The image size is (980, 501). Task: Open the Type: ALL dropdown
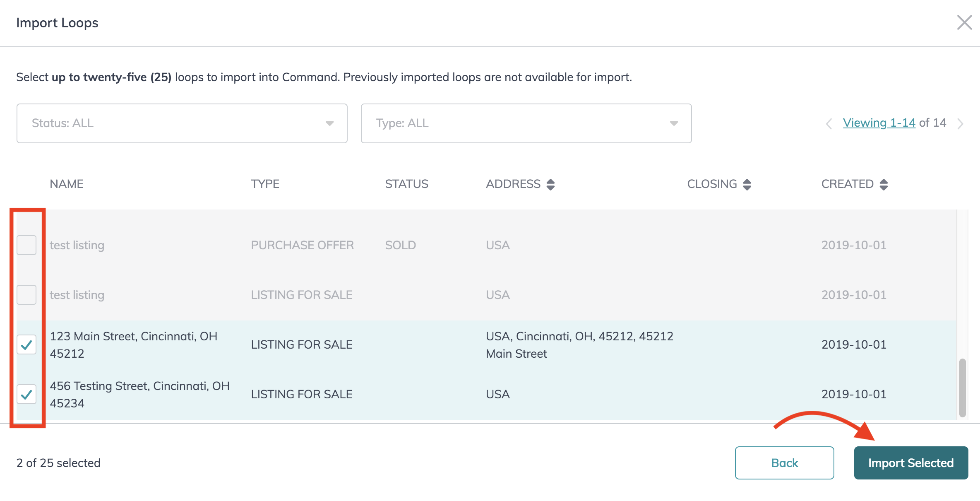[526, 123]
